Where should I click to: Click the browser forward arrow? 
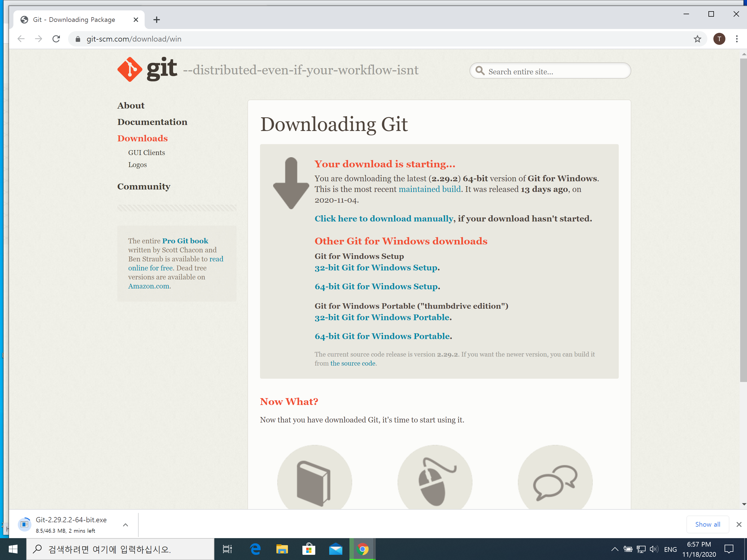pos(39,39)
